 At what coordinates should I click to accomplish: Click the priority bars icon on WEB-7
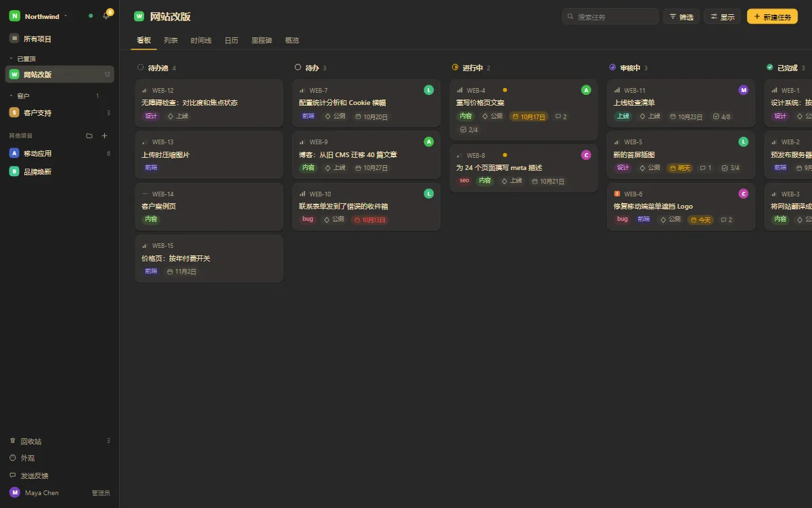[302, 90]
